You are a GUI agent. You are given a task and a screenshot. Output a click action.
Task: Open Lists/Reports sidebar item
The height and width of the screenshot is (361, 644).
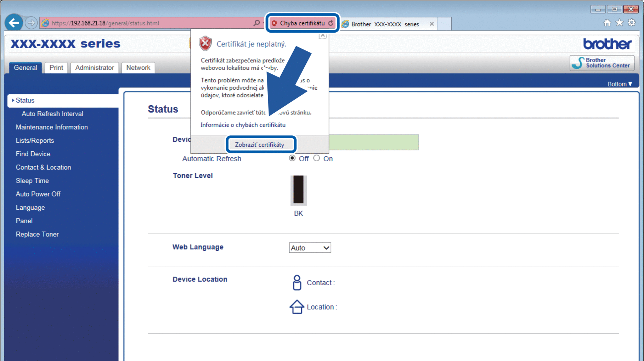pyautogui.click(x=35, y=141)
